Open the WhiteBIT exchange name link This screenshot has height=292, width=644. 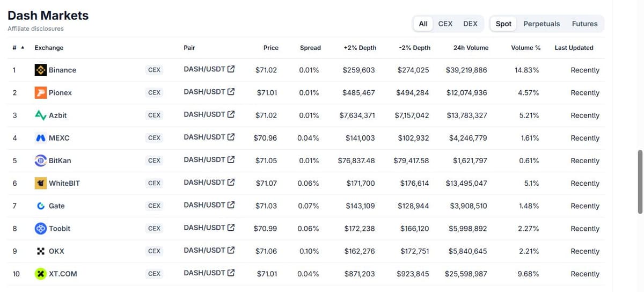click(x=64, y=183)
